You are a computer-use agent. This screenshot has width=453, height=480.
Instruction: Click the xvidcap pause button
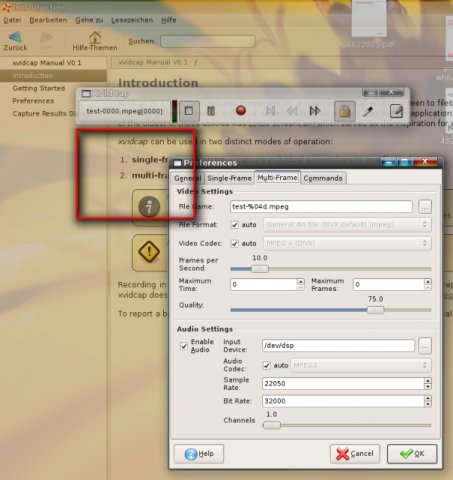211,111
